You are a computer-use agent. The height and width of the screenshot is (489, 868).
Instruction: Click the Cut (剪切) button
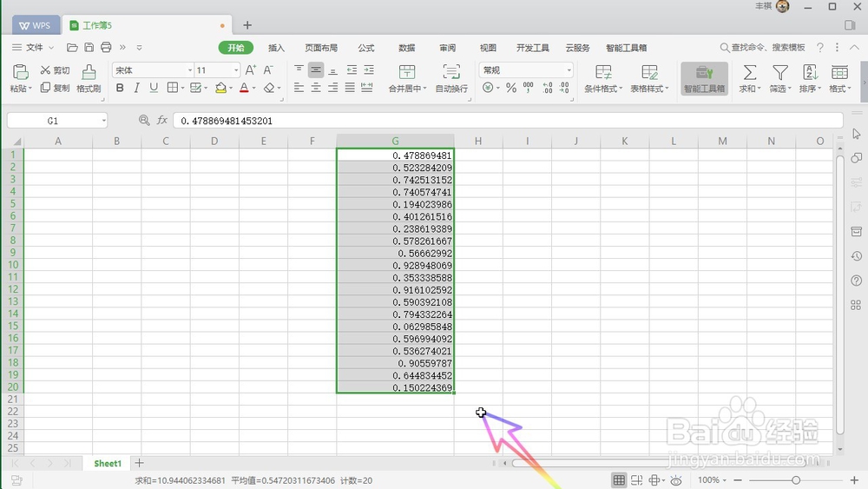point(55,70)
